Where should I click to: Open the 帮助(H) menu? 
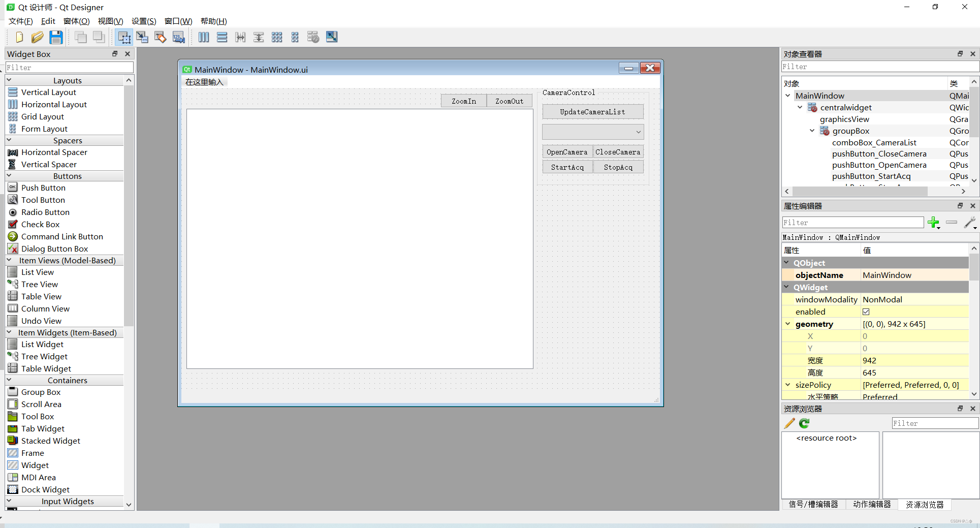tap(213, 21)
